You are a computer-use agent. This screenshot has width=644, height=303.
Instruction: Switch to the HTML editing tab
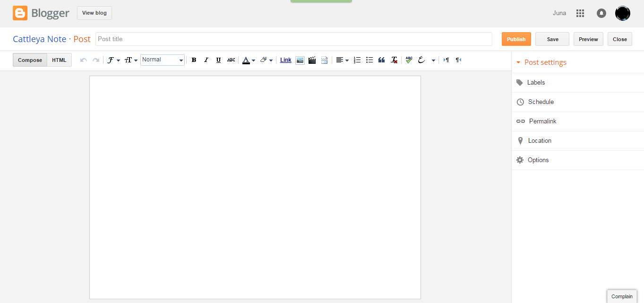[x=59, y=60]
